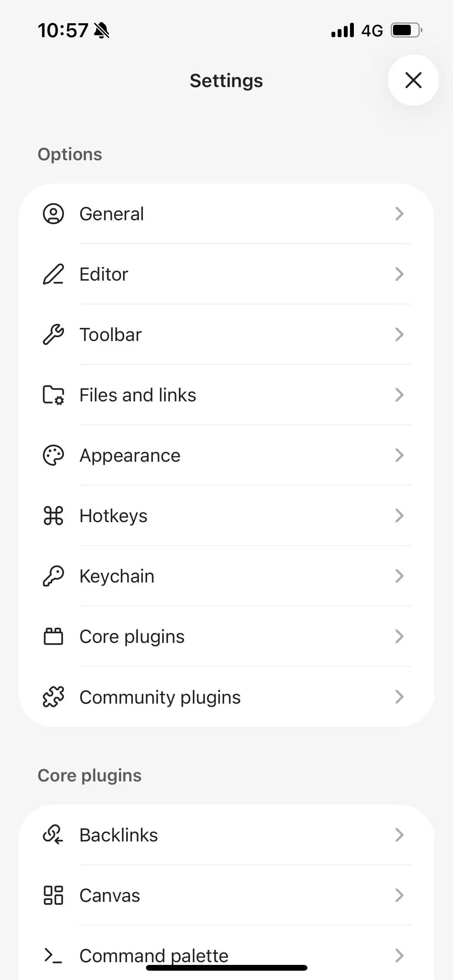The image size is (453, 980).
Task: Tap the Toolbar wrench icon
Action: [x=53, y=334]
